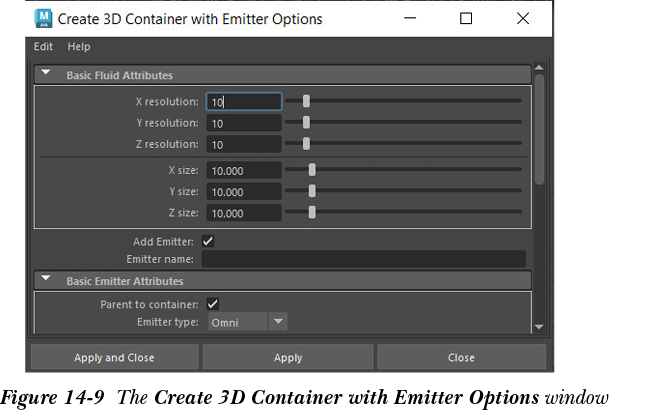This screenshot has height=420, width=647.
Task: Minimize the options window
Action: click(x=410, y=18)
